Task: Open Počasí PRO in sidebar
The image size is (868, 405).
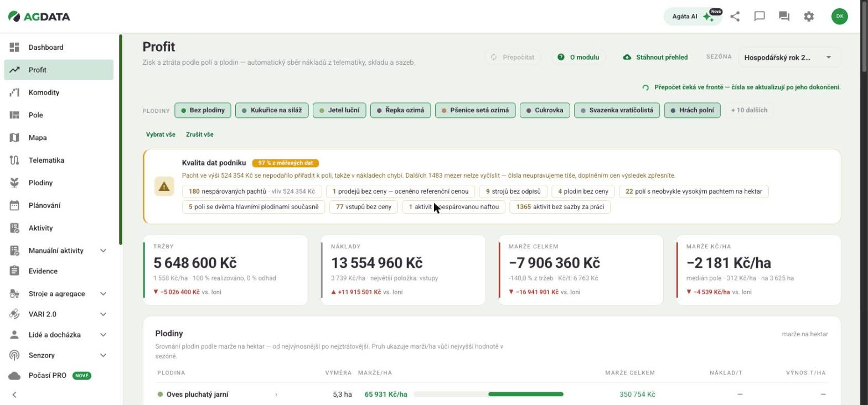Action: click(59, 376)
